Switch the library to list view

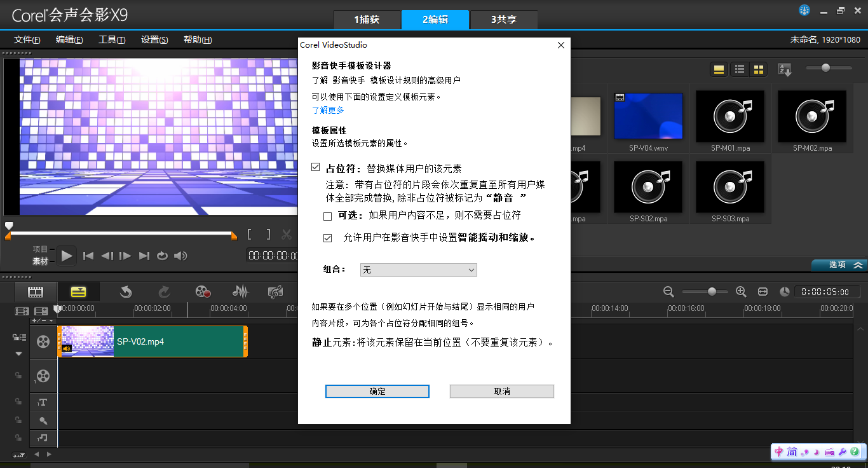[740, 69]
